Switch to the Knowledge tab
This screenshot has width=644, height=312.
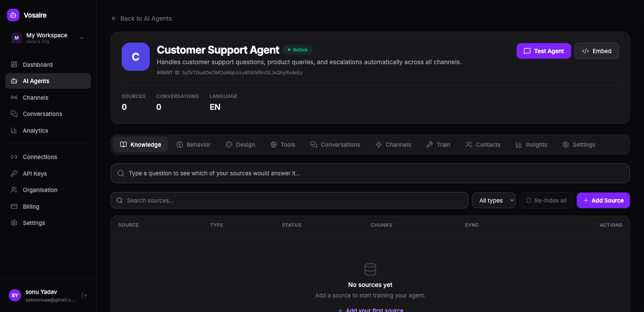click(141, 145)
